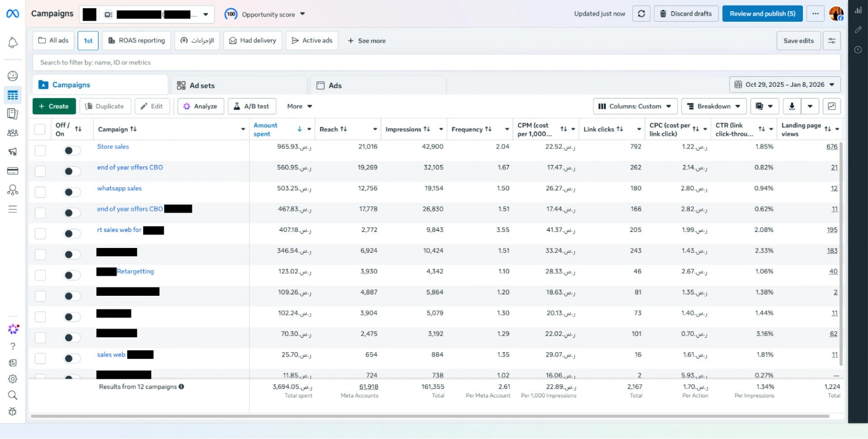Select the ROAS reporting view
Image resolution: width=868 pixels, height=439 pixels.
(136, 40)
